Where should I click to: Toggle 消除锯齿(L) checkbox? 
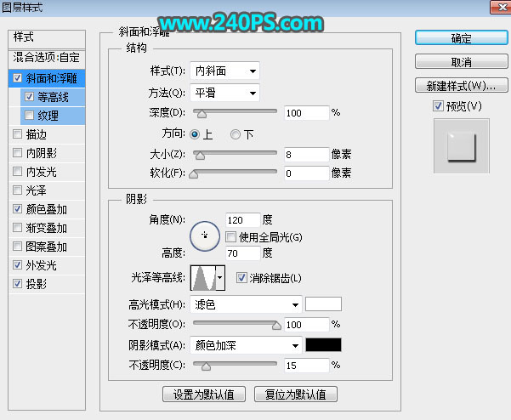coord(241,278)
